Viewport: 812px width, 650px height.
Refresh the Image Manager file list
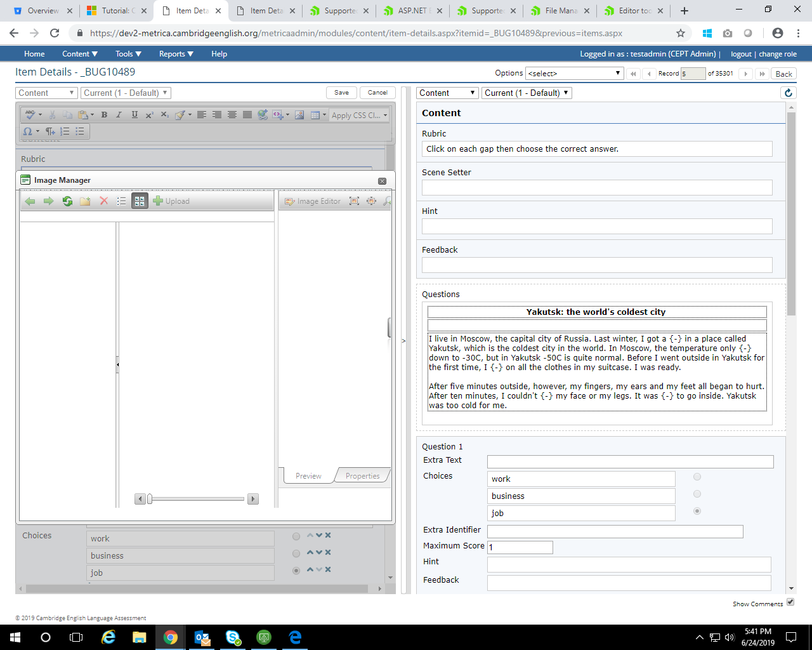pos(67,201)
